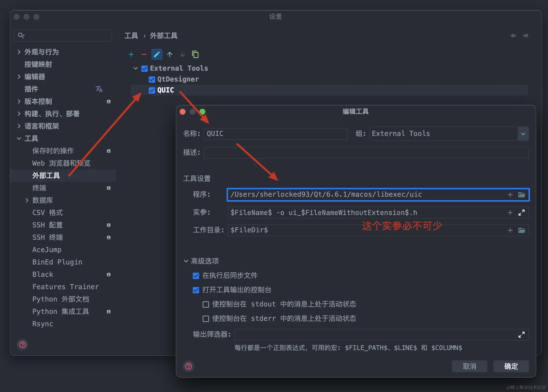The height and width of the screenshot is (392, 548).
Task: Open the 组 External Tools dropdown
Action: tap(523, 134)
